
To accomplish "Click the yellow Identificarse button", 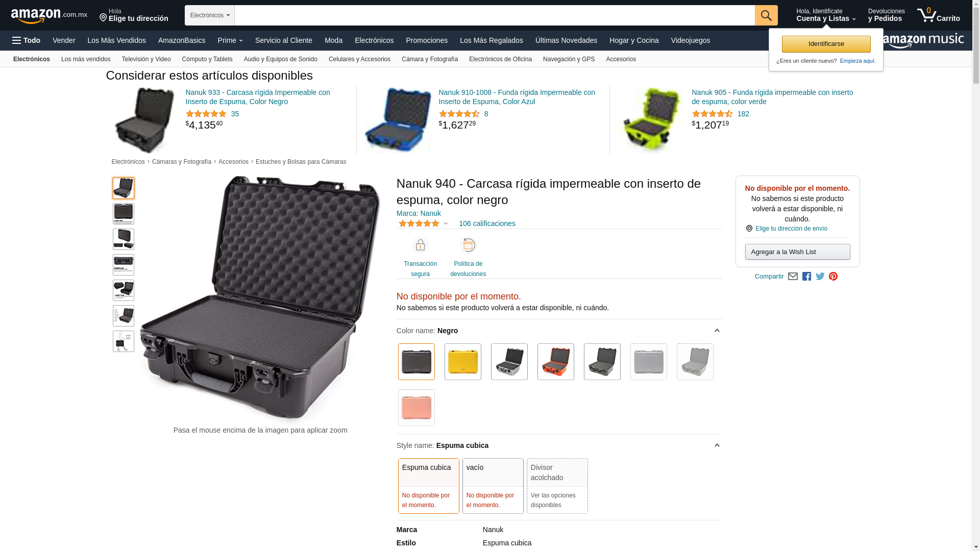I will pyautogui.click(x=826, y=44).
